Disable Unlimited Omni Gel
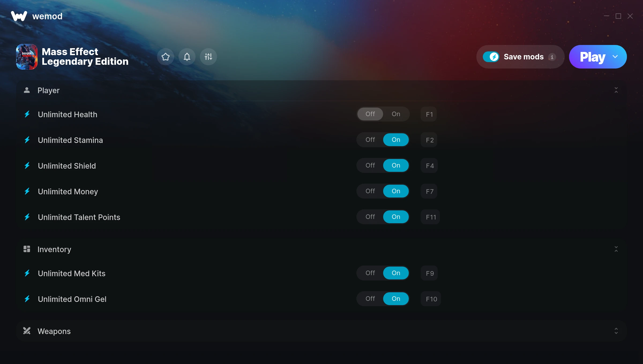This screenshot has width=643, height=364. (370, 299)
